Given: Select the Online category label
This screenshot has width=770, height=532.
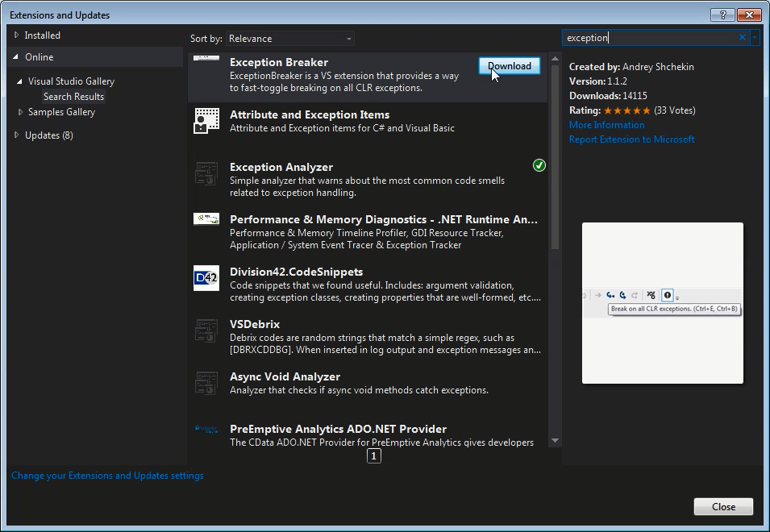Looking at the screenshot, I should coord(40,57).
